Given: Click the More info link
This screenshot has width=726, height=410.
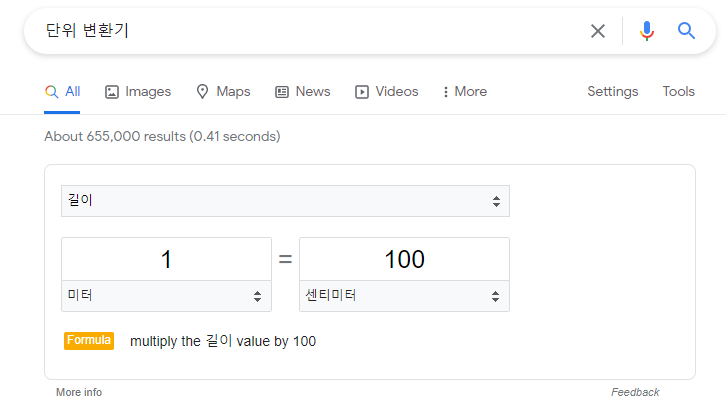Looking at the screenshot, I should [x=79, y=392].
